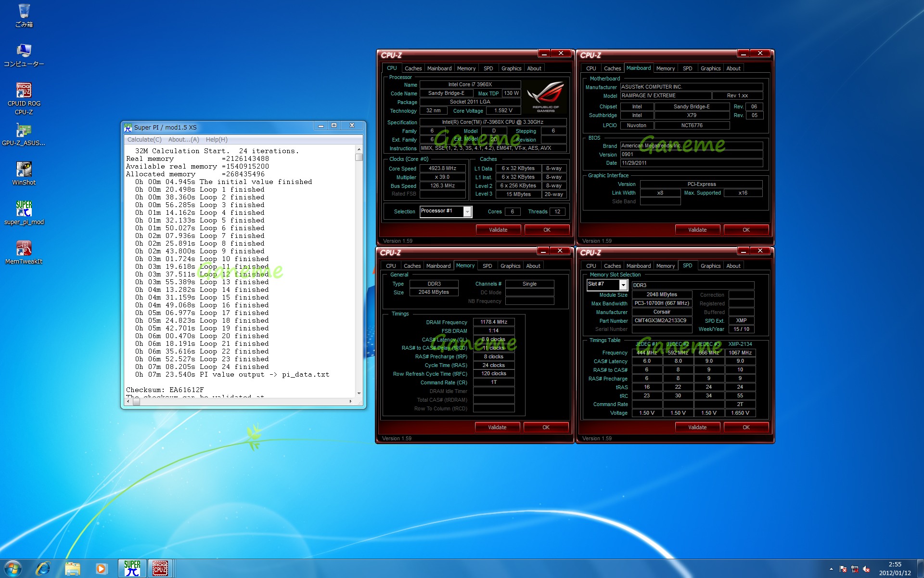
Task: Click the XMP-2134 column header
Action: click(x=740, y=344)
